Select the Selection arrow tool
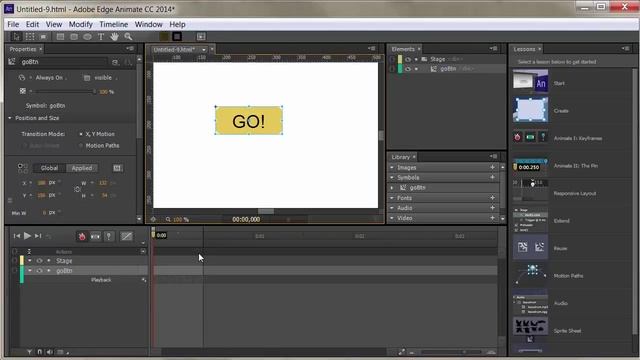Image resolution: width=640 pixels, height=360 pixels. pos(16,37)
